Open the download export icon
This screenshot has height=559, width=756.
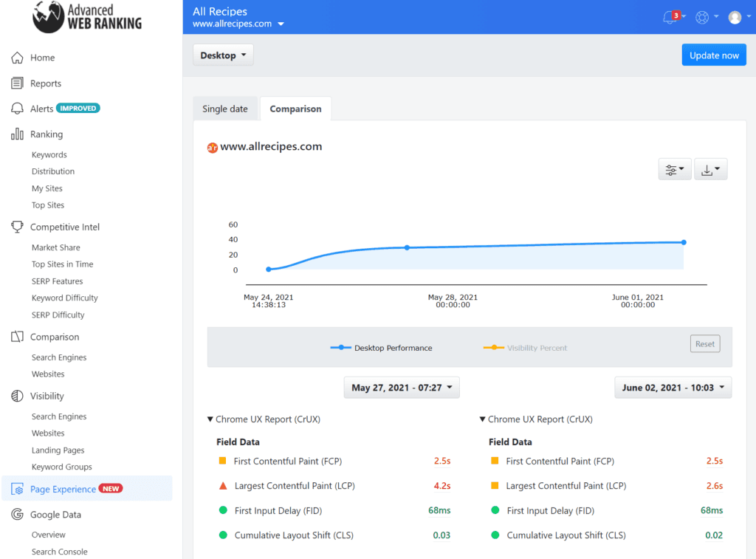click(710, 169)
